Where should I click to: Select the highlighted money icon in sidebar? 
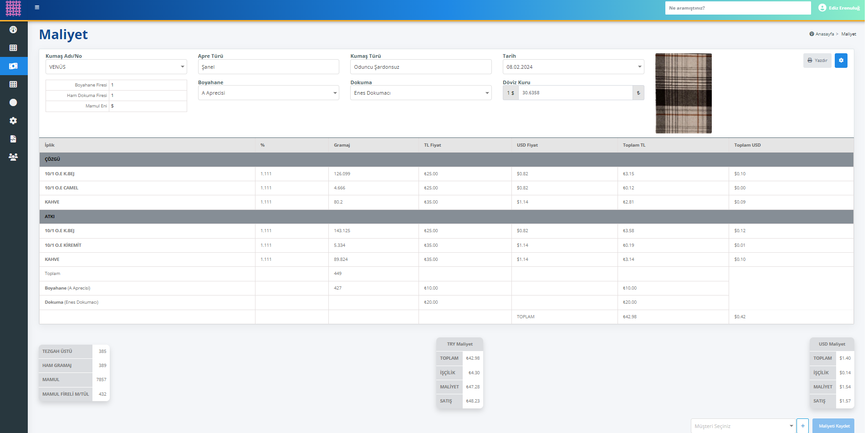point(13,66)
